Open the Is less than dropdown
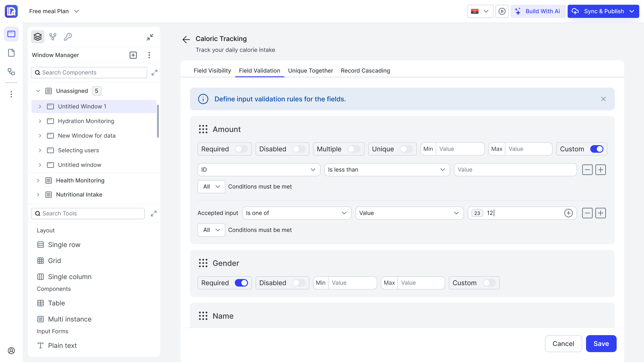The image size is (644, 362). (x=387, y=170)
